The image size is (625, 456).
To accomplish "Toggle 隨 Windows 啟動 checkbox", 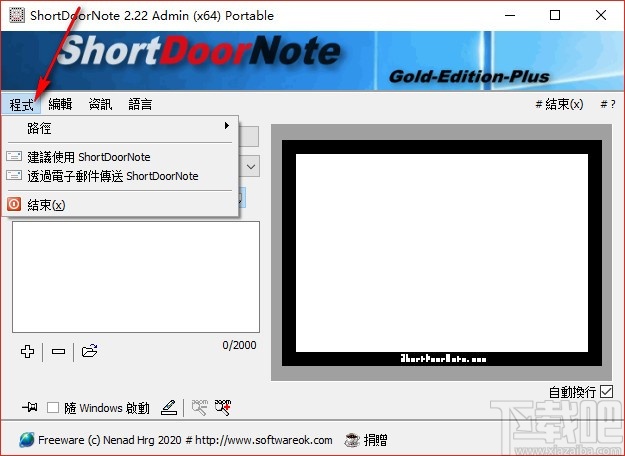I will [53, 407].
